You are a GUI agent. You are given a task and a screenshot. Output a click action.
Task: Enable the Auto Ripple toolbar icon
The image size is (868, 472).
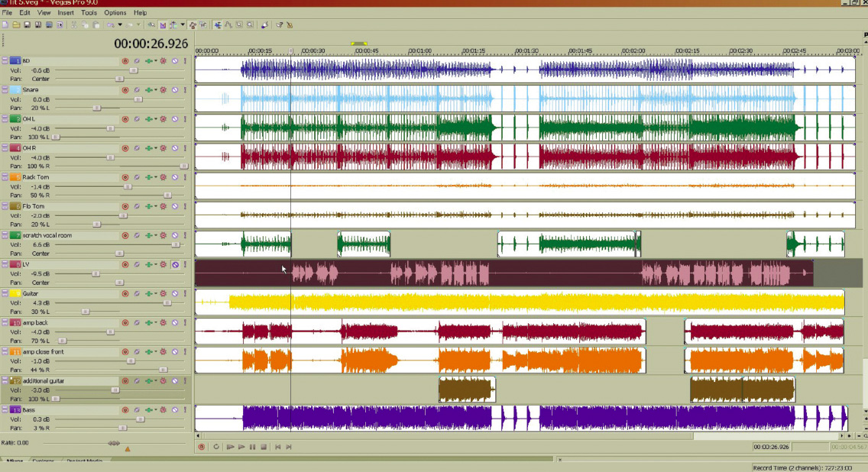coord(163,25)
